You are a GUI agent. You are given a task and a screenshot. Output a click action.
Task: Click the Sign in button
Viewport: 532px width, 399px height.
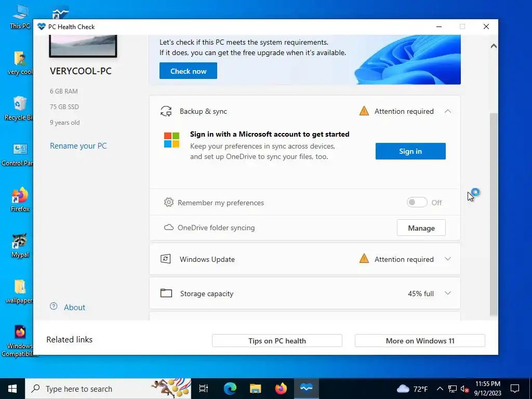point(410,151)
